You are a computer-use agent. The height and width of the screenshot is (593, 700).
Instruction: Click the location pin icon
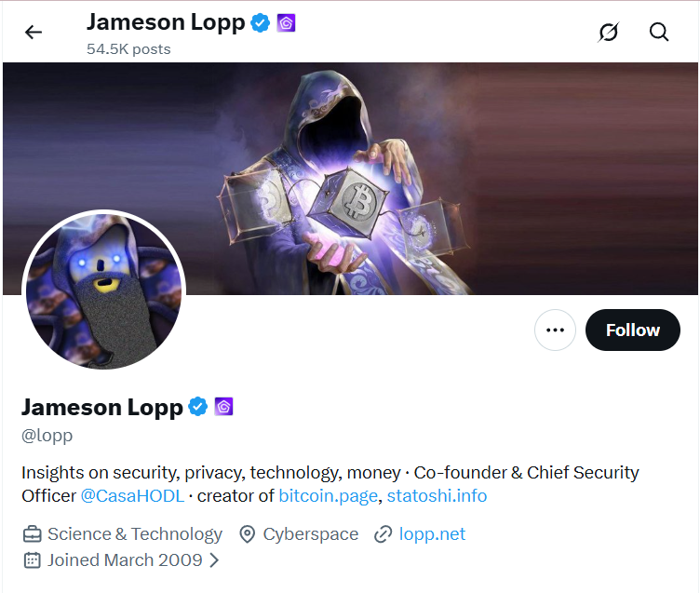(x=247, y=534)
